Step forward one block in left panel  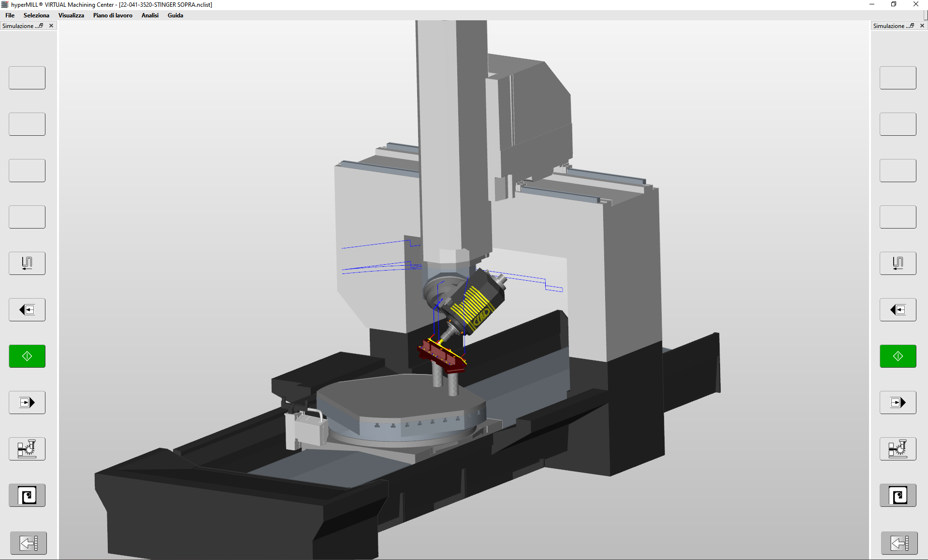tap(27, 402)
